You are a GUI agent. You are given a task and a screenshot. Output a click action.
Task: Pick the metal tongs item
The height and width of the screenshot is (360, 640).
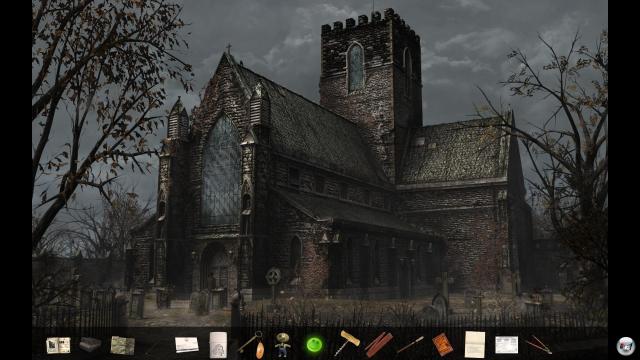[539, 344]
